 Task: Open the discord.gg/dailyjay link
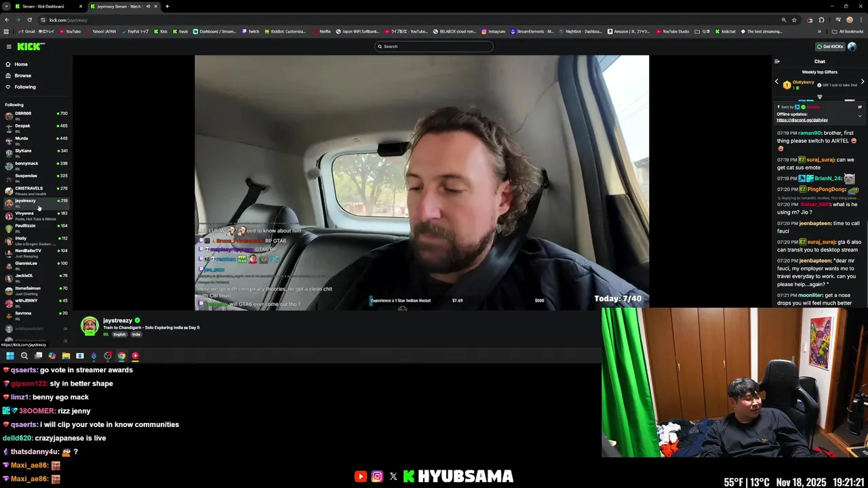802,120
